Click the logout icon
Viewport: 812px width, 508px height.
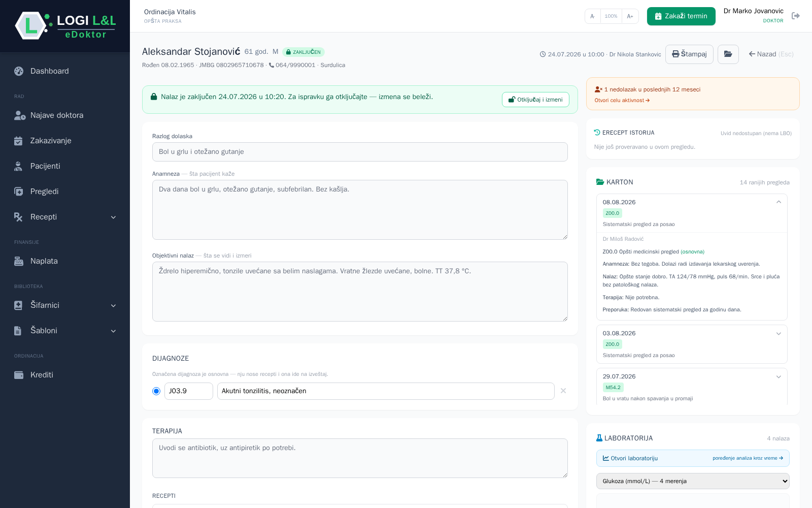796,16
